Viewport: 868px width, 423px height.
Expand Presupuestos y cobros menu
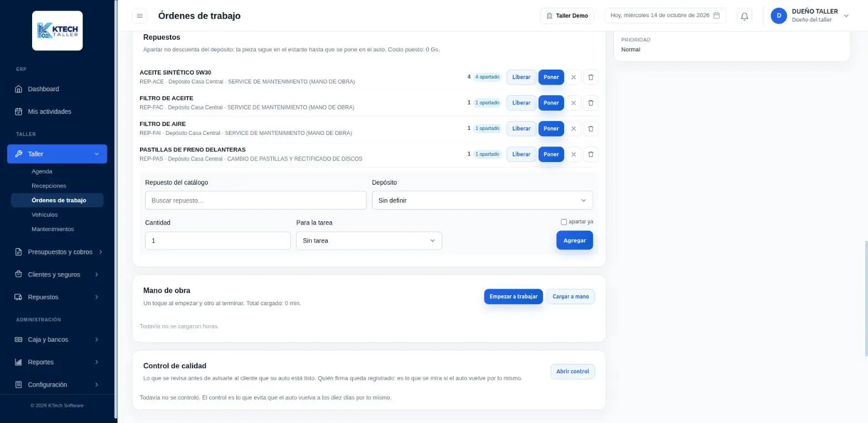click(x=58, y=252)
